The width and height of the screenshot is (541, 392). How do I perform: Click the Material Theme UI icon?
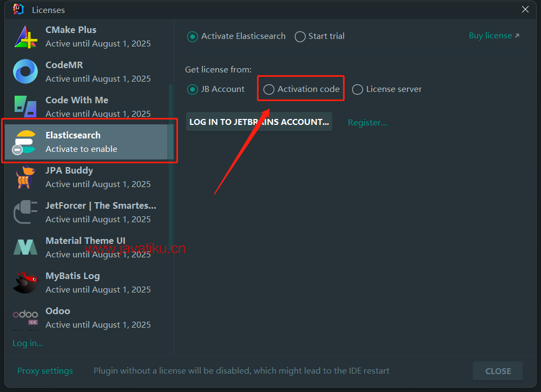click(25, 247)
